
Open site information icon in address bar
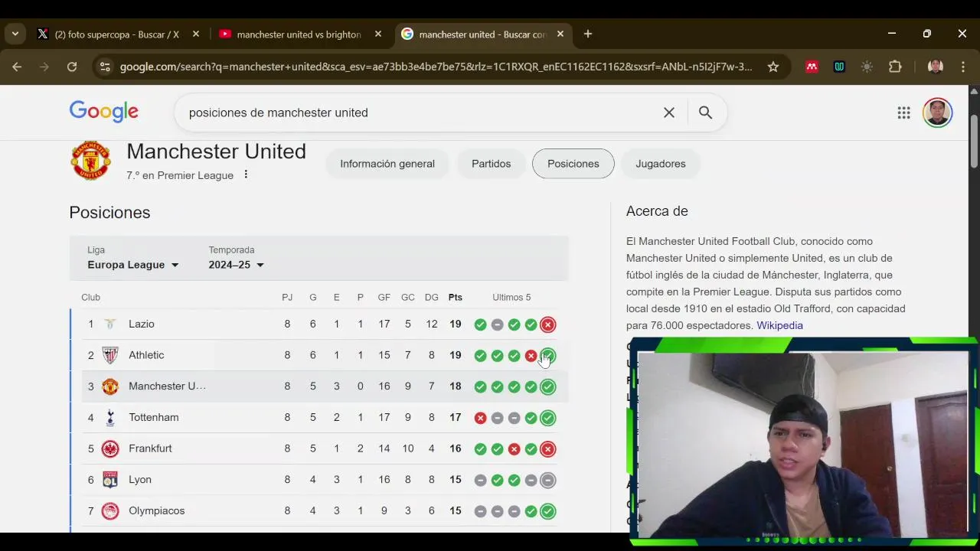pyautogui.click(x=105, y=67)
